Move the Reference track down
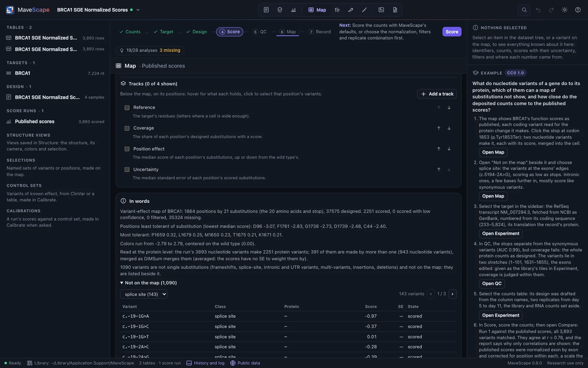Viewport: 588px width, 368px height. coord(449,107)
